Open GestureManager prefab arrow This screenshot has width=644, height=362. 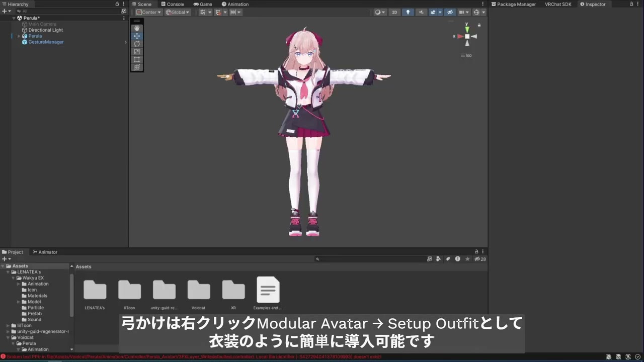[x=125, y=42]
